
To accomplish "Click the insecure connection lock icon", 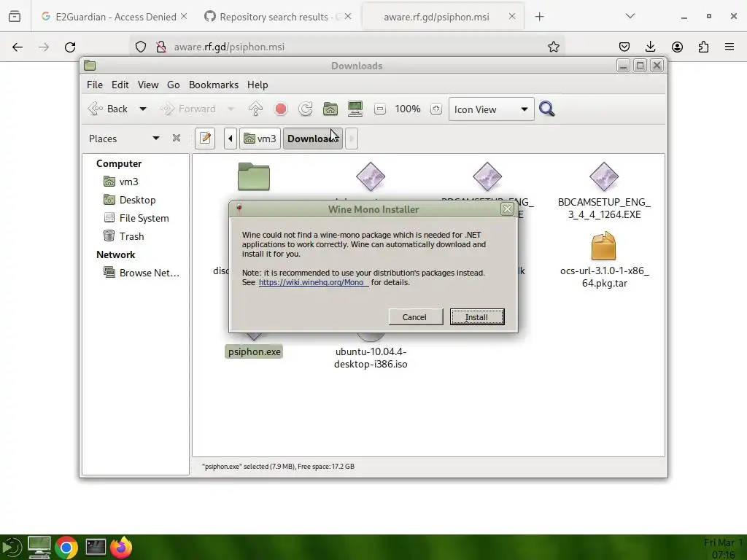I will (x=161, y=47).
